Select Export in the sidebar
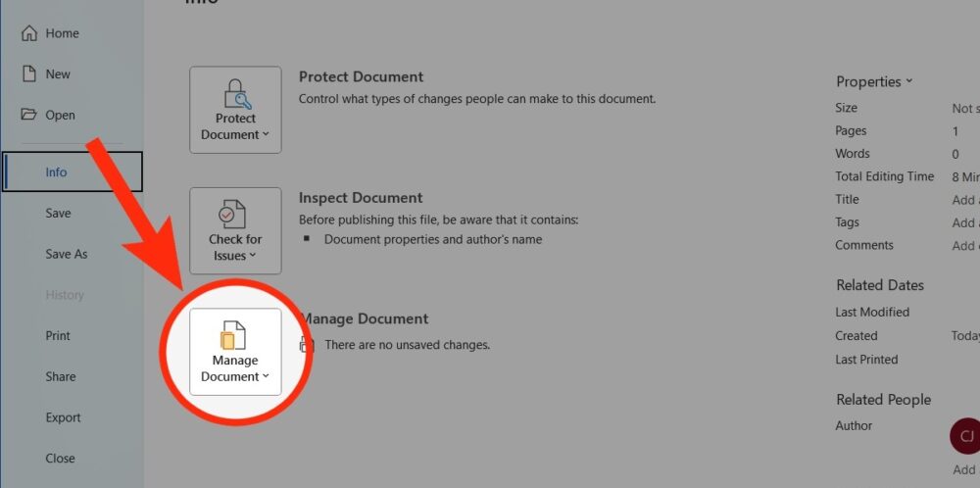Image resolution: width=980 pixels, height=488 pixels. click(63, 417)
